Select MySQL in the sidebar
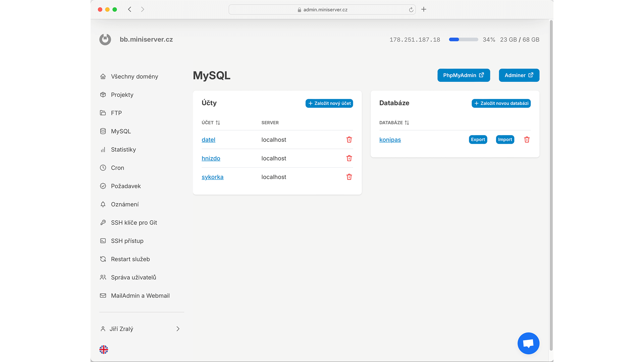Viewport: 644px width, 362px height. (121, 131)
